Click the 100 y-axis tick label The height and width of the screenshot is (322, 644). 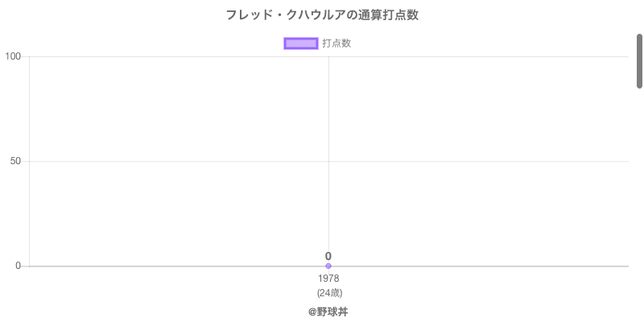click(13, 56)
